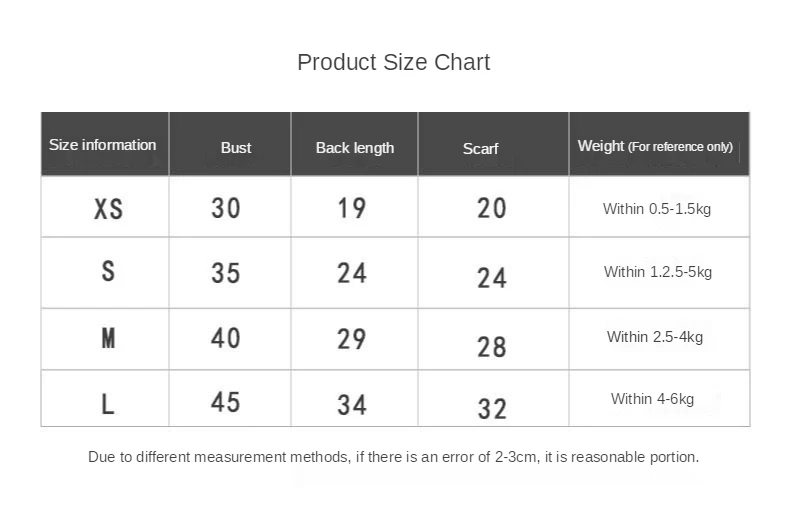
Task: Select the Within 1.2.5-5kg weight cell
Action: click(x=658, y=272)
